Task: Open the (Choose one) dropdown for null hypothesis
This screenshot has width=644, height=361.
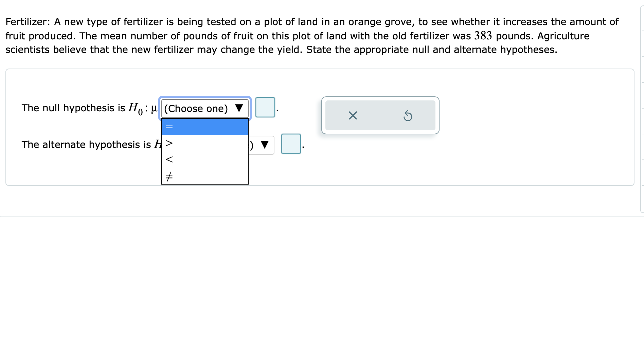Action: pyautogui.click(x=204, y=108)
